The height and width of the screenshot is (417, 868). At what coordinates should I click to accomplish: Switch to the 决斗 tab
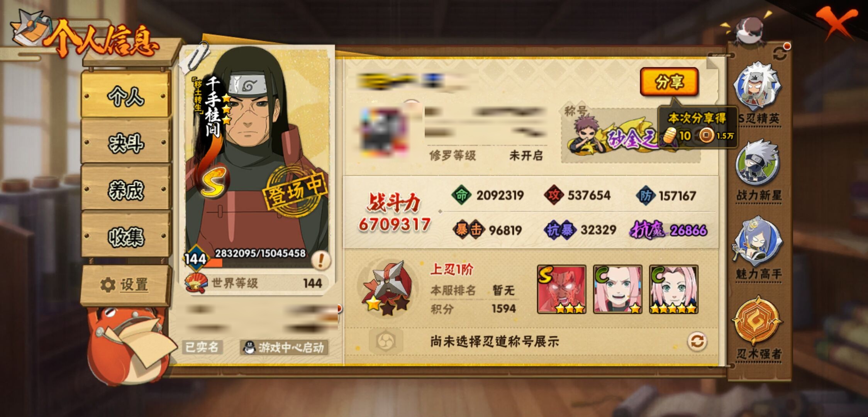pos(126,142)
